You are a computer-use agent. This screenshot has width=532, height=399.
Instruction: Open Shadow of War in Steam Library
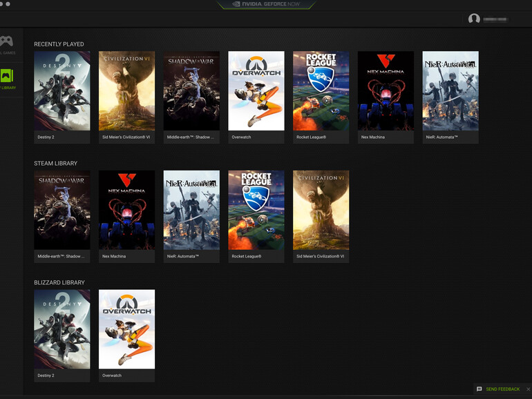[x=62, y=210]
